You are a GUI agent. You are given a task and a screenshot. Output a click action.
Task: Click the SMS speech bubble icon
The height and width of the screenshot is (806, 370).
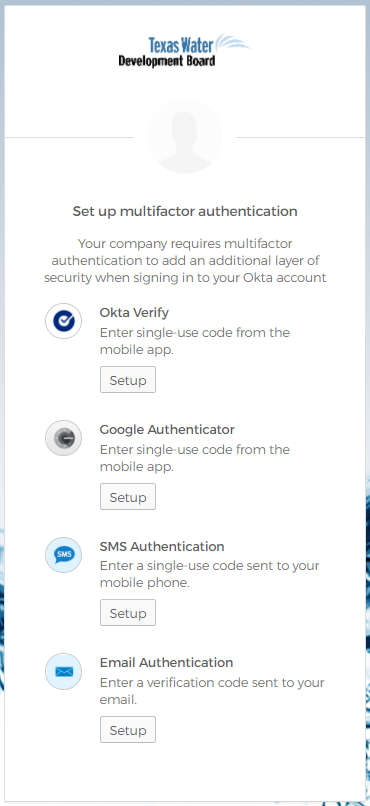click(x=64, y=555)
